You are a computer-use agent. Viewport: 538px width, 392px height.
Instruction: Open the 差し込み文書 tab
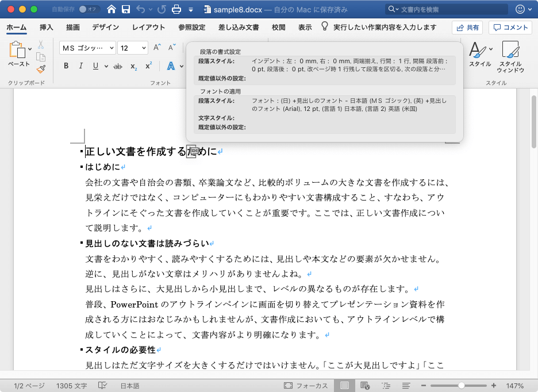point(239,28)
